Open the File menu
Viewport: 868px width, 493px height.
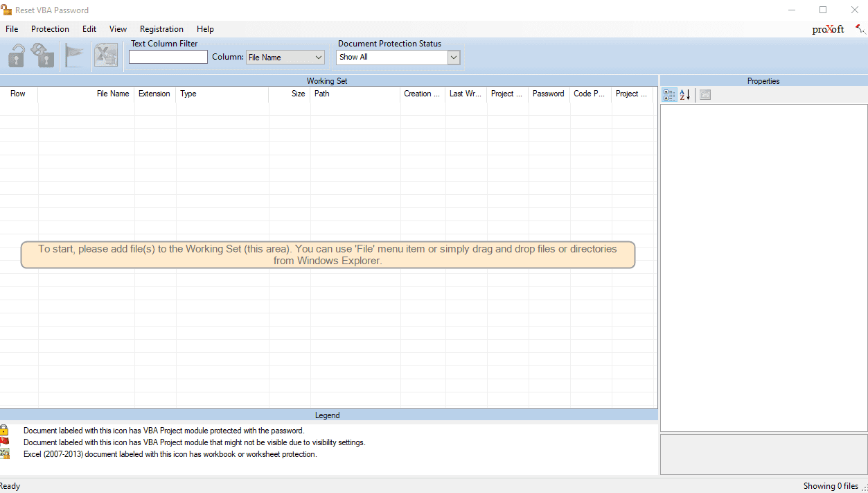(x=12, y=29)
